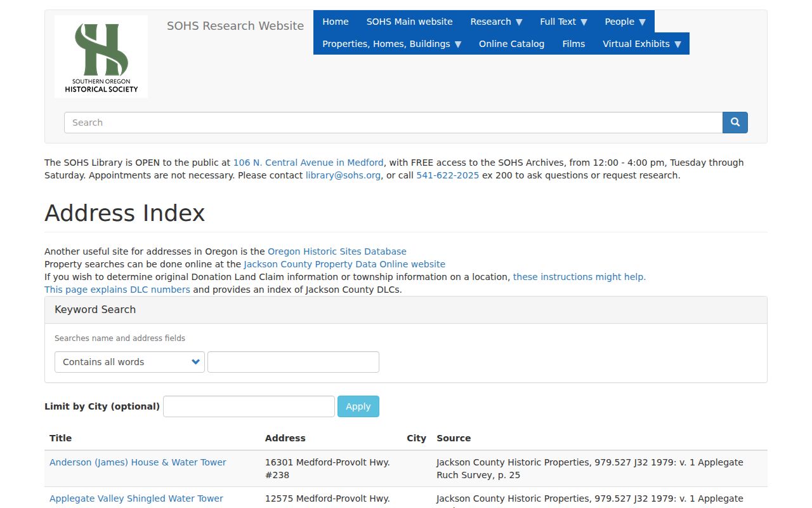Viewport: 812px width, 508px height.
Task: Open the 106 N. Central Avenue link
Action: [308, 163]
